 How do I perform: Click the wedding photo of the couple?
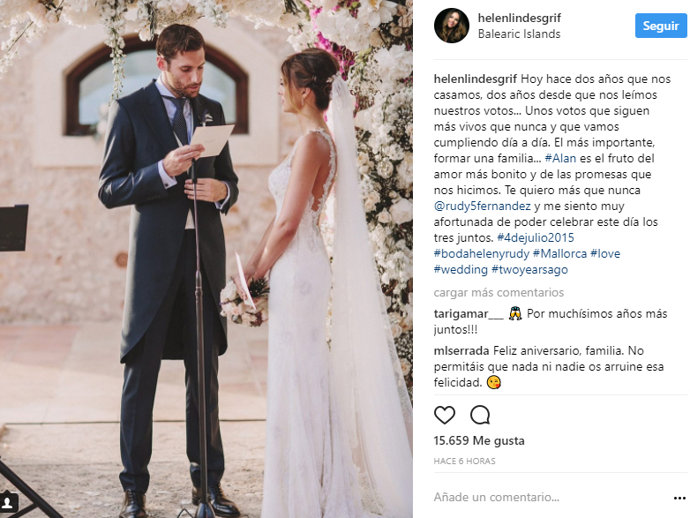[x=206, y=259]
